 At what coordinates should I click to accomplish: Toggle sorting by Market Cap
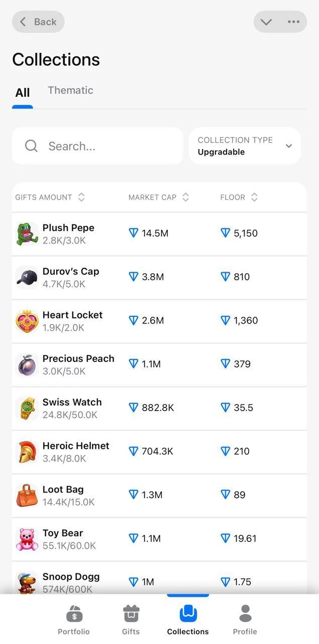coord(159,197)
